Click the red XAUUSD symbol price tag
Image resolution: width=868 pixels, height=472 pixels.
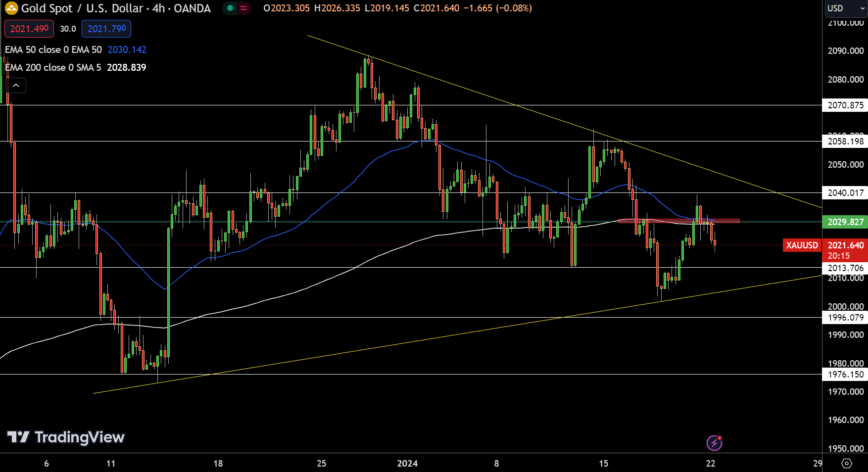click(x=802, y=245)
